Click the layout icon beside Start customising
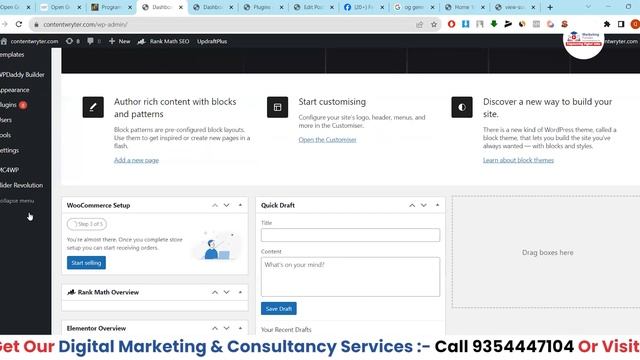640x360 pixels. click(278, 107)
